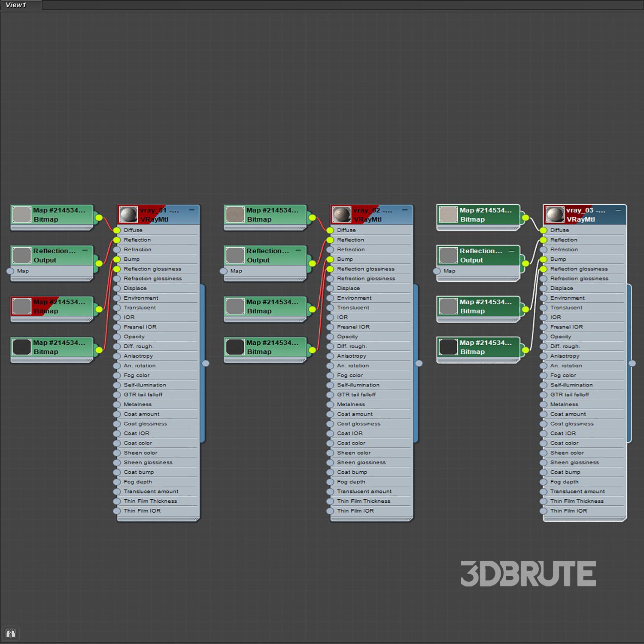Click the Diffuse input socket on vray_01

coord(117,230)
